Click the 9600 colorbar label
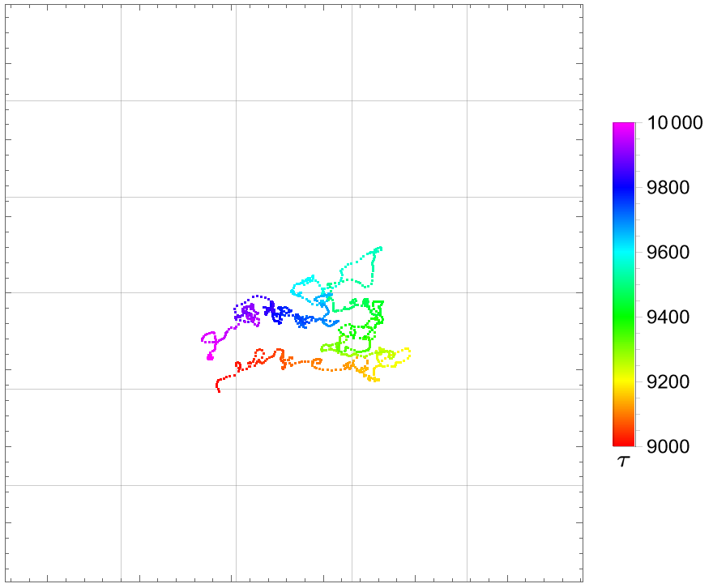The height and width of the screenshot is (588, 713). pos(668,252)
